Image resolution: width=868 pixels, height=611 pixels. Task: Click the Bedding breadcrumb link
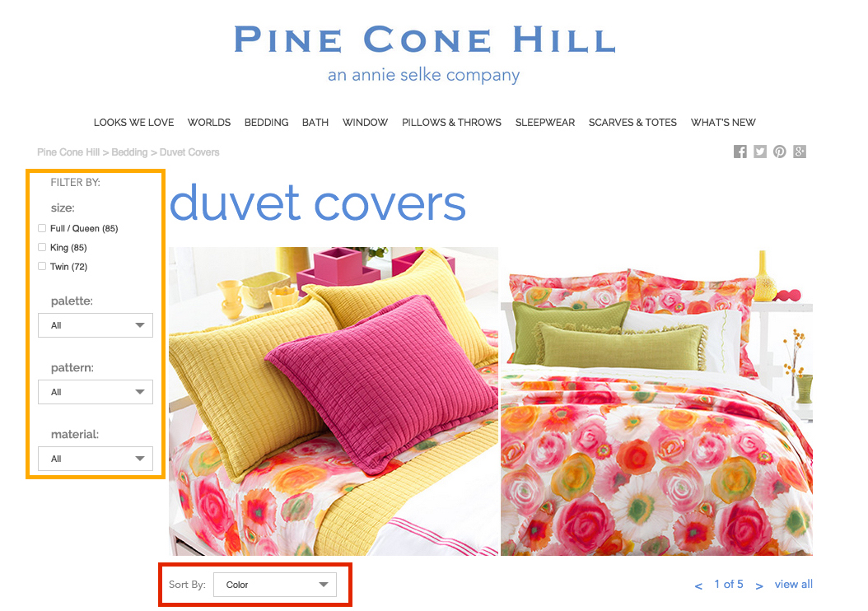click(x=129, y=152)
